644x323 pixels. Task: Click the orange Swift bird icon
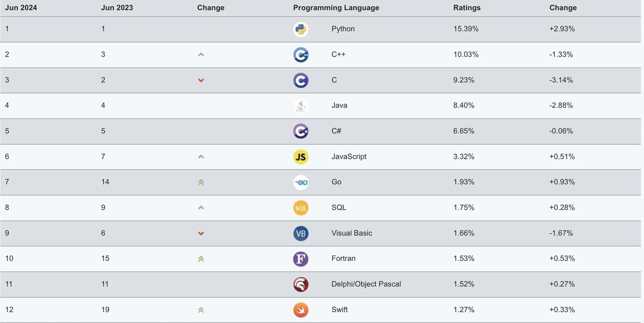click(x=301, y=310)
